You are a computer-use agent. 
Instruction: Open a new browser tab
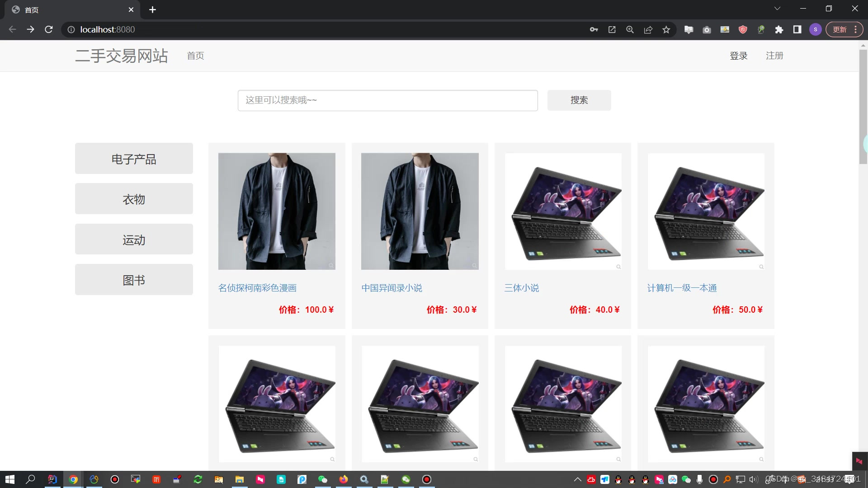[152, 9]
